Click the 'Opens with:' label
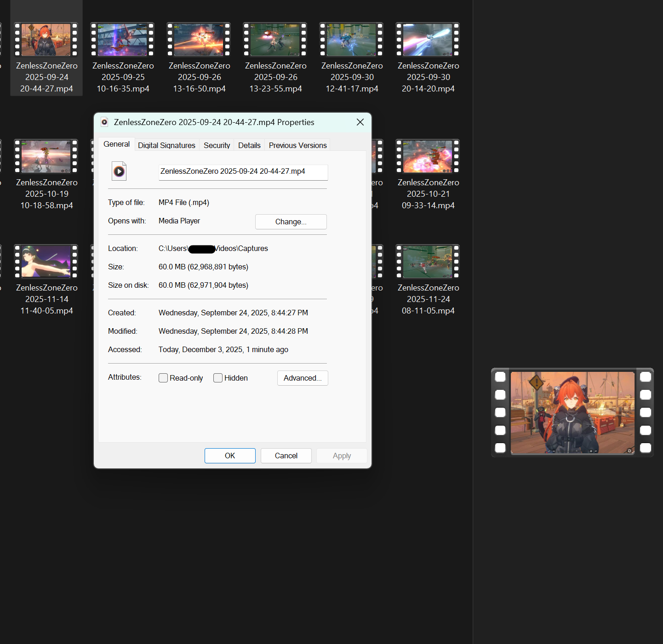Image resolution: width=663 pixels, height=644 pixels. pos(127,221)
